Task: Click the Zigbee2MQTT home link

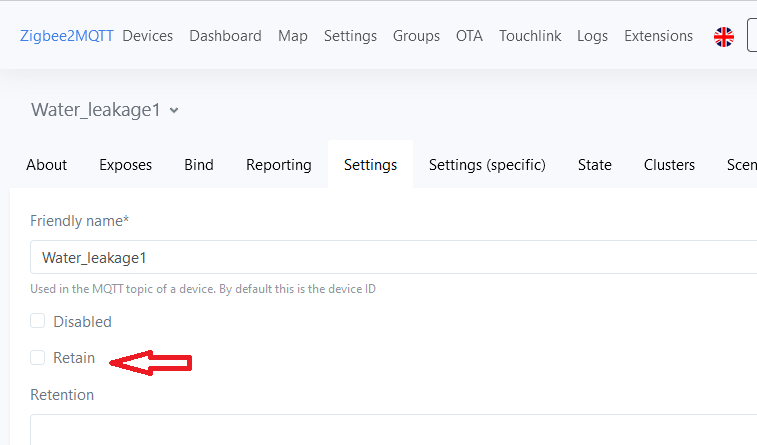Action: (x=67, y=36)
